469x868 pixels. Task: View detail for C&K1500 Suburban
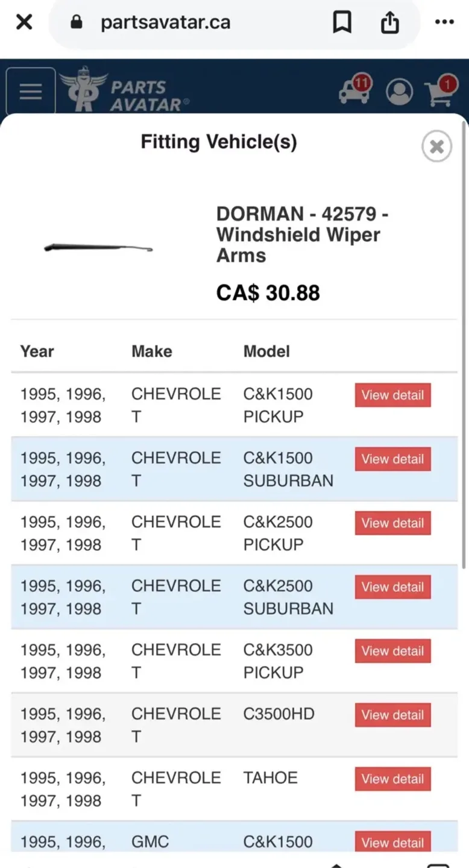pyautogui.click(x=392, y=459)
